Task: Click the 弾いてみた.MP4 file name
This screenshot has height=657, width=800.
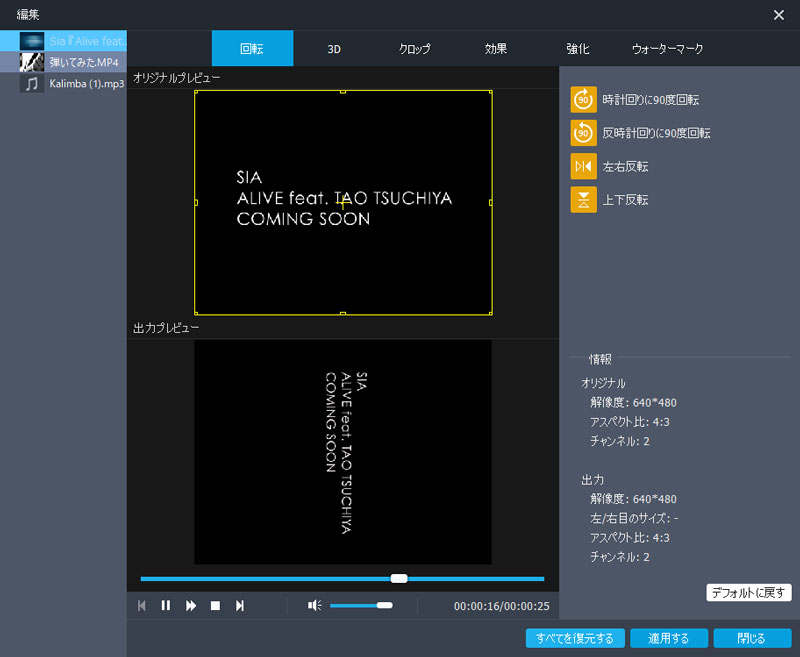Action: point(84,62)
